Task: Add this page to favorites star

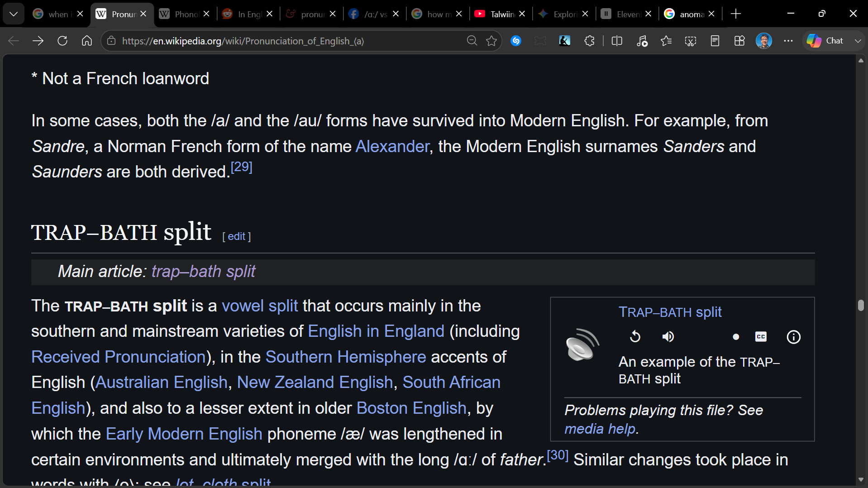Action: (491, 41)
